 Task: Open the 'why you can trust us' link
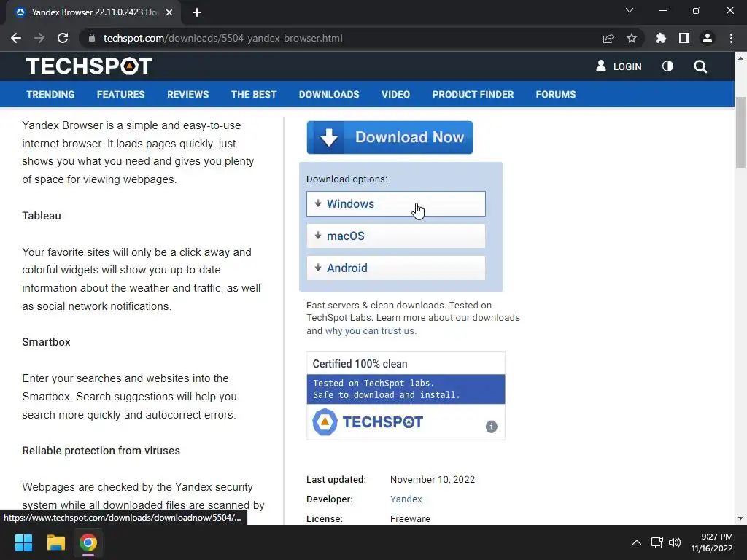370,330
